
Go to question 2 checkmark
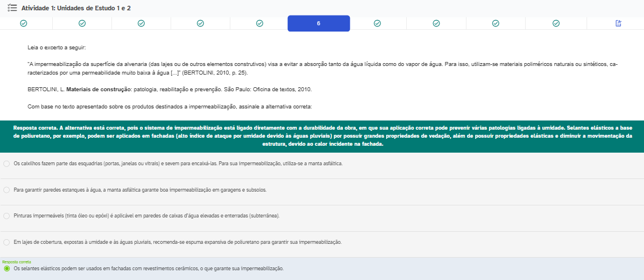tap(82, 24)
